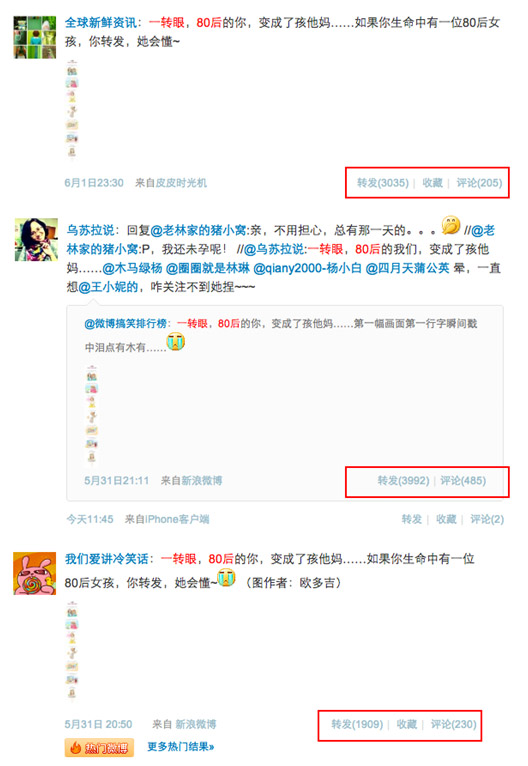528x766 pixels.
Task: Open image thumbnail in 微博搞笑排行榜 quoted post
Action: coord(91,415)
